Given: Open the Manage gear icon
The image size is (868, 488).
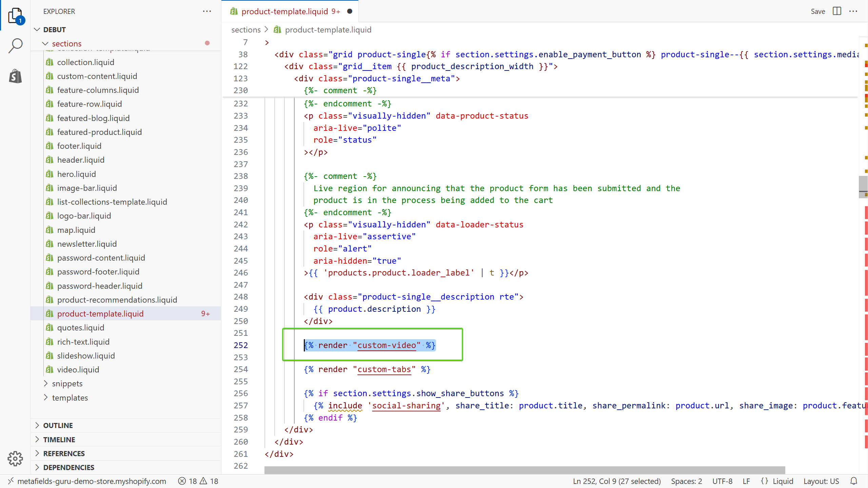Looking at the screenshot, I should click(x=15, y=459).
